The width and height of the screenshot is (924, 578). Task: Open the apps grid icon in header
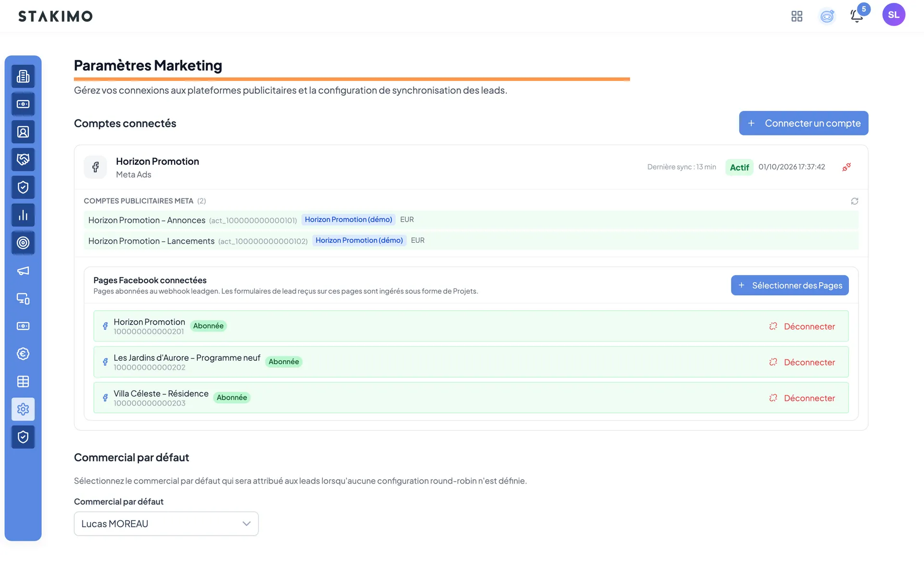(x=797, y=16)
